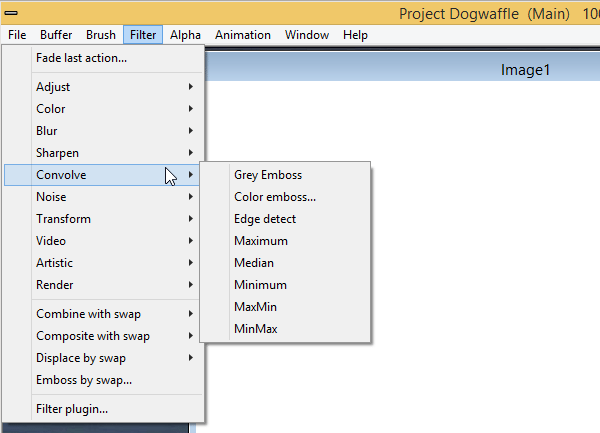Expand Displace by swap submenu

pyautogui.click(x=103, y=358)
